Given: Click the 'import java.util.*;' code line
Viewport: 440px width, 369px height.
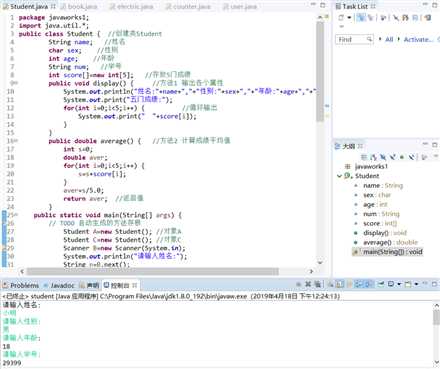Looking at the screenshot, I should 54,26.
